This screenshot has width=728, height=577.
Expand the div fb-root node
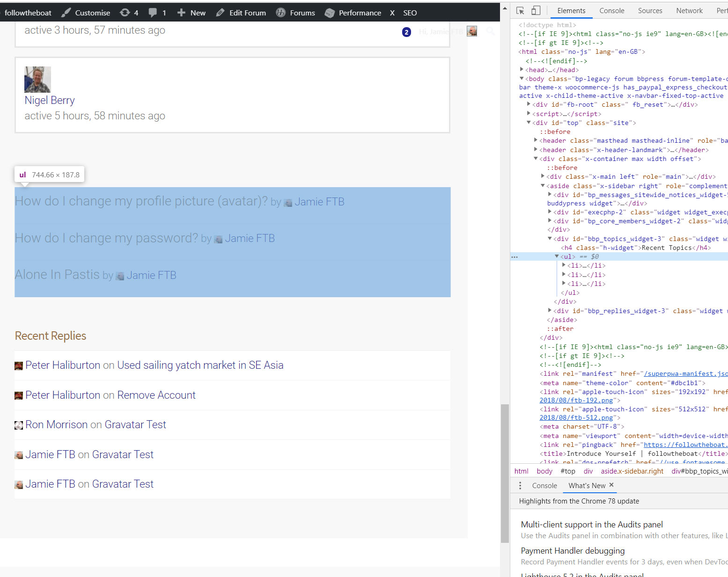(x=529, y=104)
